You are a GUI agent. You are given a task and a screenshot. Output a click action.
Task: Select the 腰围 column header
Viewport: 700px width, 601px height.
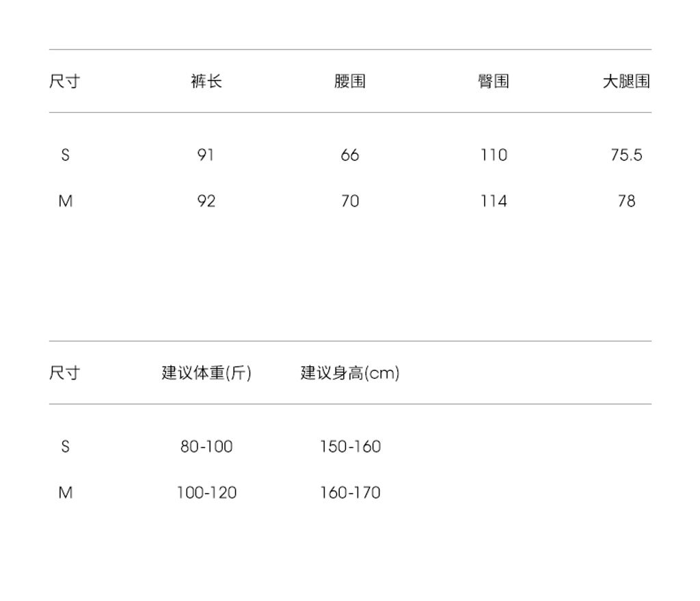pos(349,81)
